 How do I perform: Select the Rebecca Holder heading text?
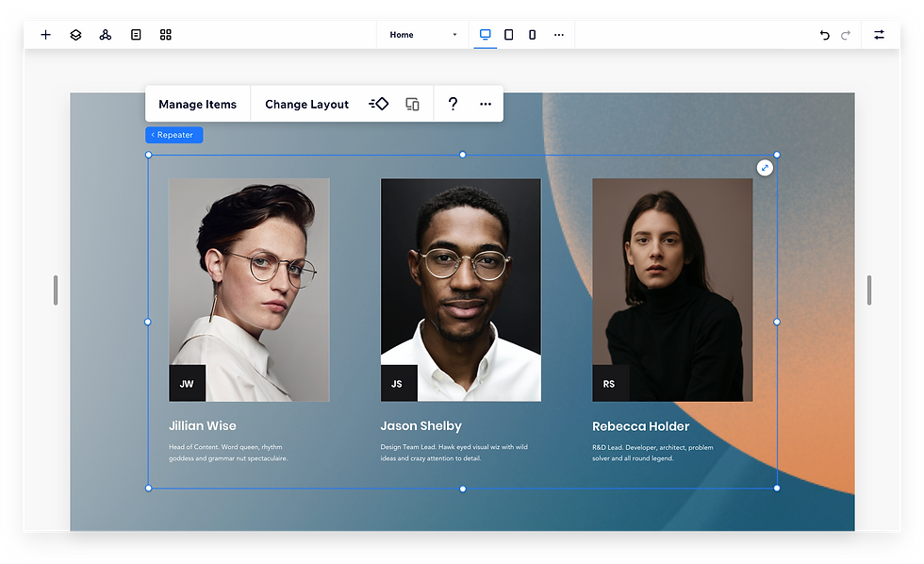click(640, 426)
